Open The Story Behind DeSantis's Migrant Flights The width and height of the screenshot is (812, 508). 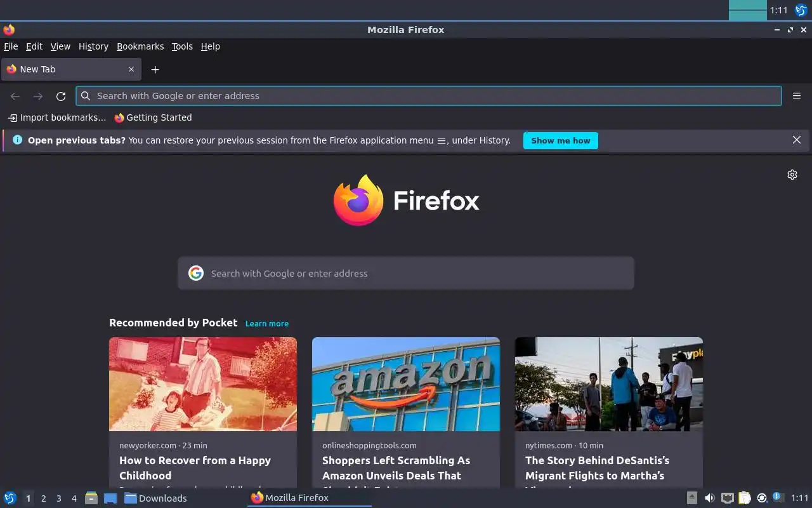pos(597,468)
